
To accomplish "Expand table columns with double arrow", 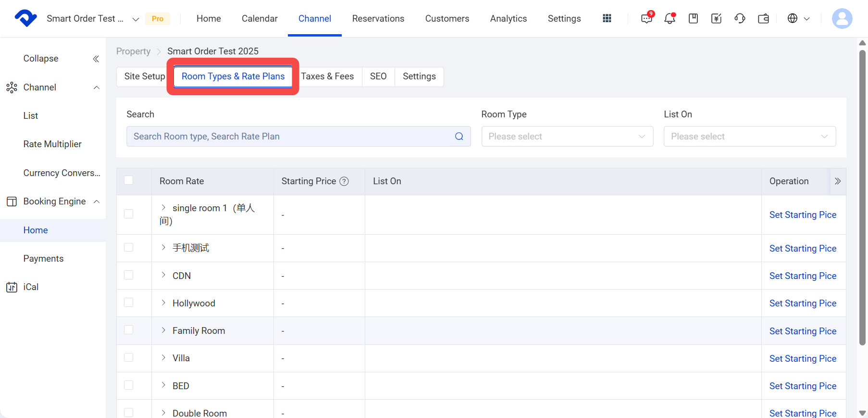I will click(838, 181).
